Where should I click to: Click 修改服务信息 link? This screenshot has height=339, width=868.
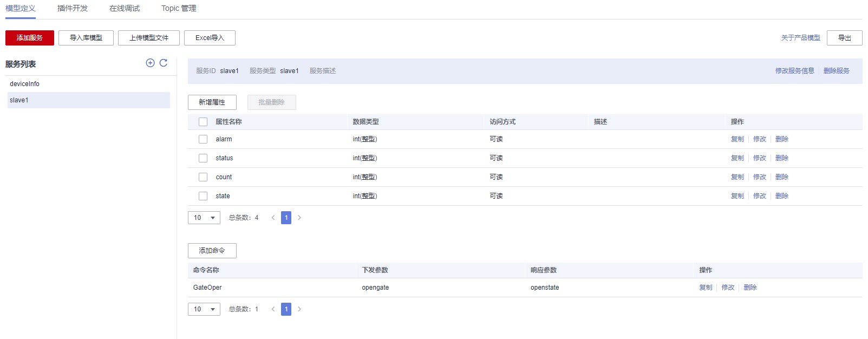tap(794, 71)
